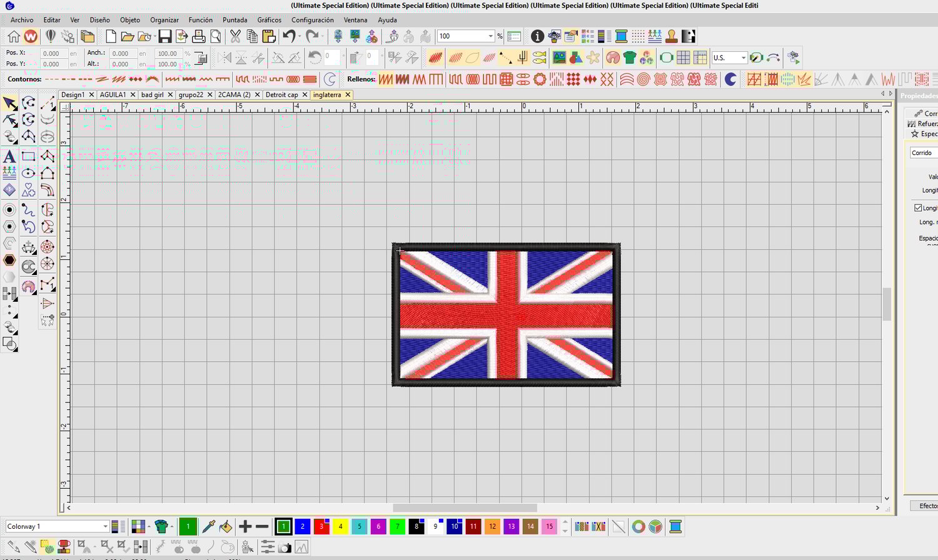The image size is (938, 560).
Task: Toggle show vectors shapes icon
Action: pos(576,58)
